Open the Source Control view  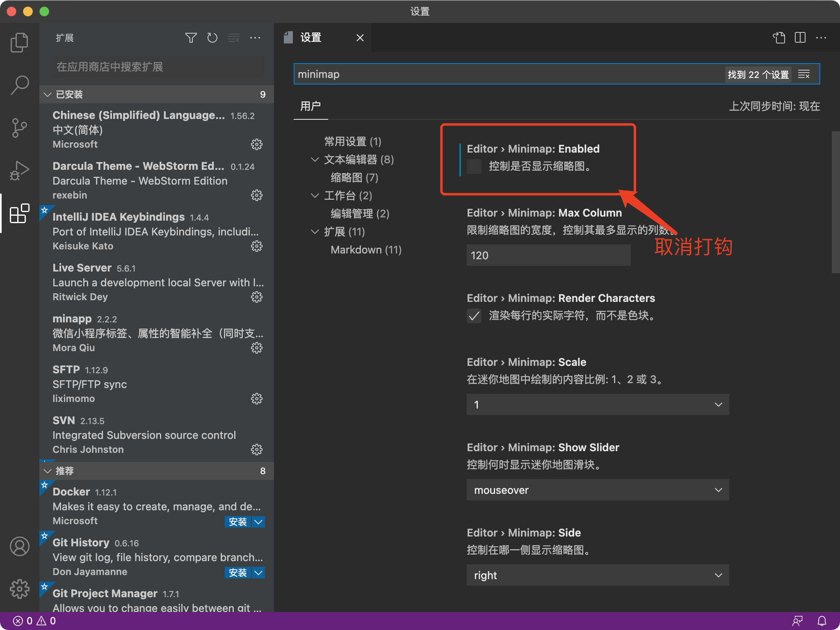point(19,127)
